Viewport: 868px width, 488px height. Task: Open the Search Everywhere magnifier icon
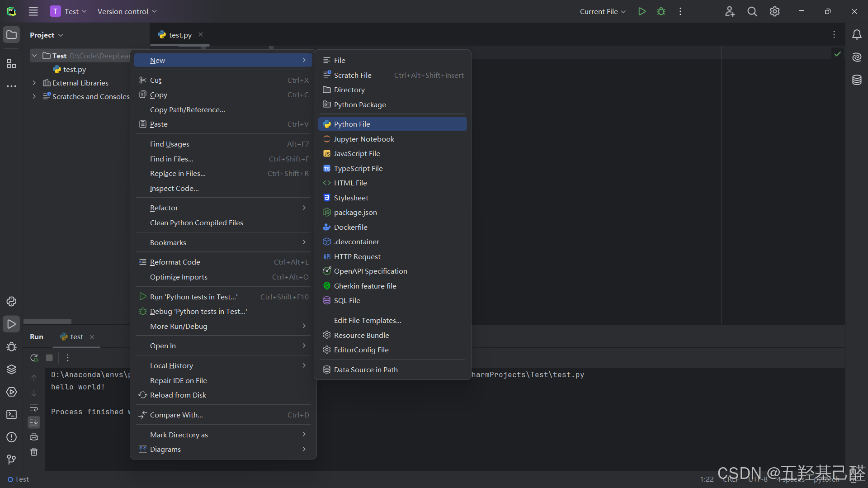click(x=752, y=11)
